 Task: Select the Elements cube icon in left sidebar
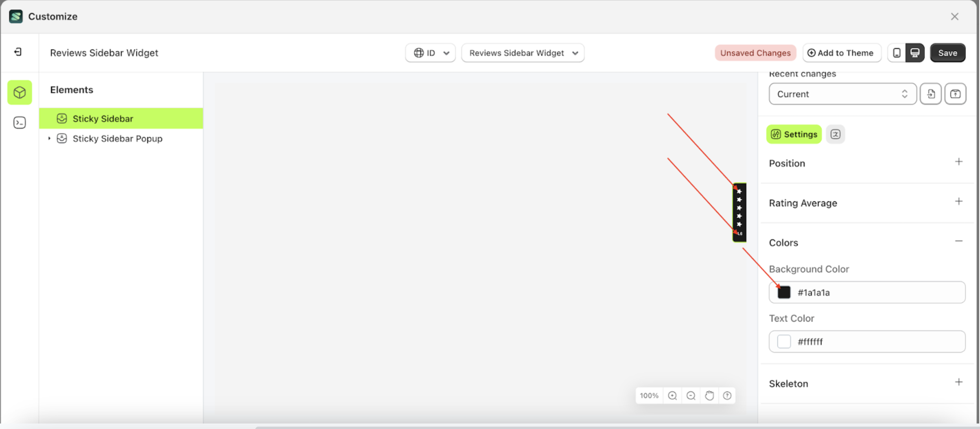click(x=19, y=93)
